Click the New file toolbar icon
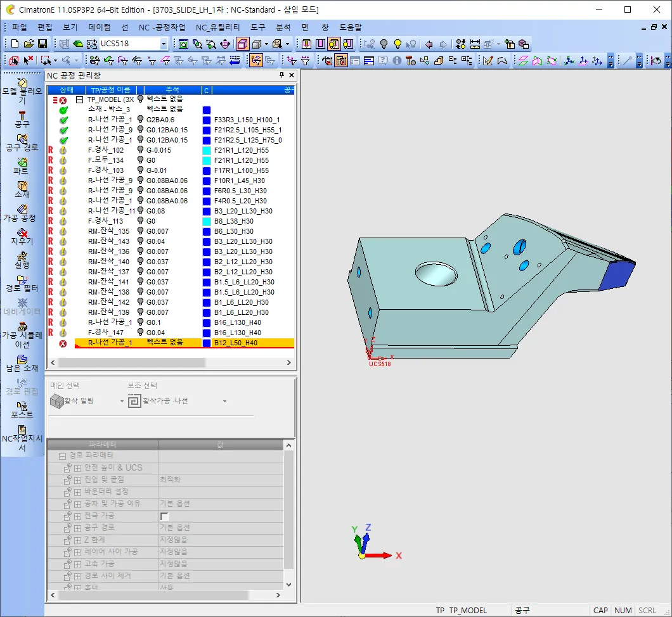Viewport: 672px width, 617px height. tap(15, 44)
